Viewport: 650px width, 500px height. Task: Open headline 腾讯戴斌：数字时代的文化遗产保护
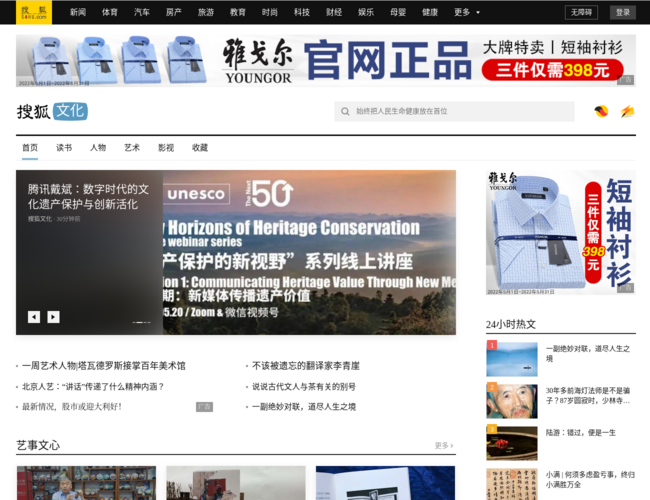point(88,197)
